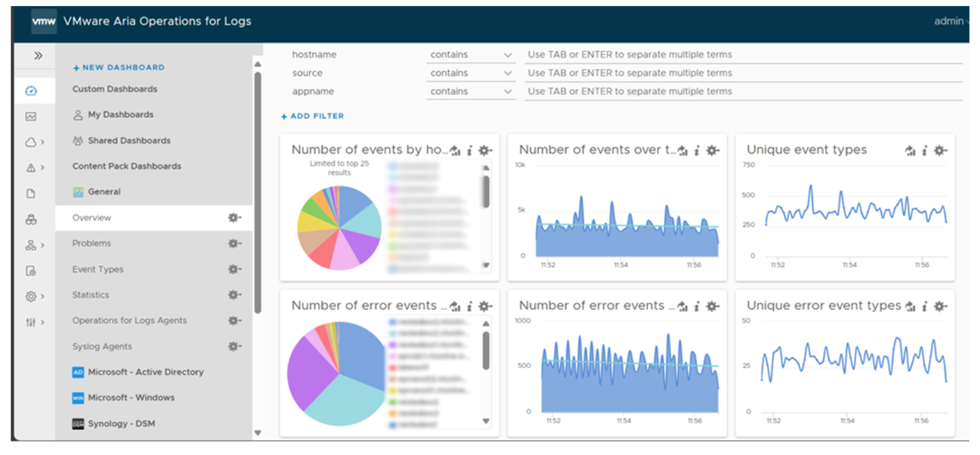Viewport: 980px width, 455px height.
Task: Open the gear menu for Problems
Action: pyautogui.click(x=234, y=243)
